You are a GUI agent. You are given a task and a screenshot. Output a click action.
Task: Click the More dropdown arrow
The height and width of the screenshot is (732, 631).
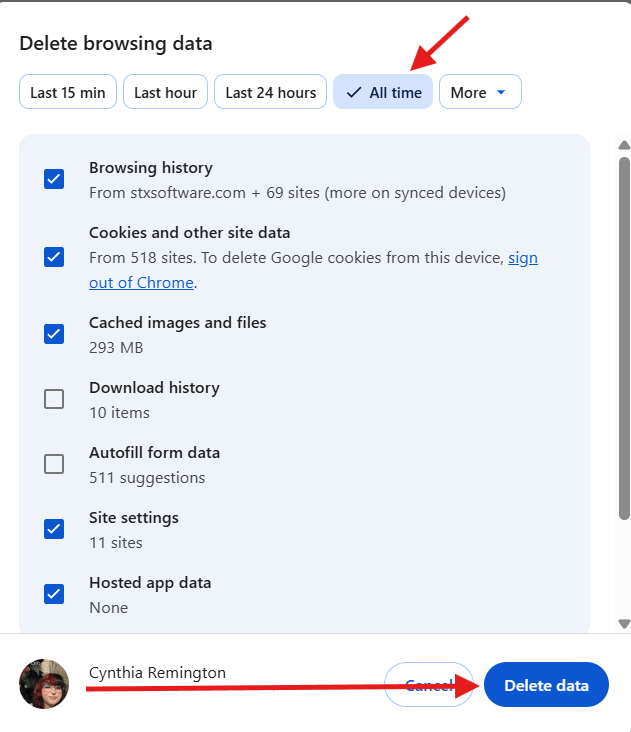(x=501, y=92)
